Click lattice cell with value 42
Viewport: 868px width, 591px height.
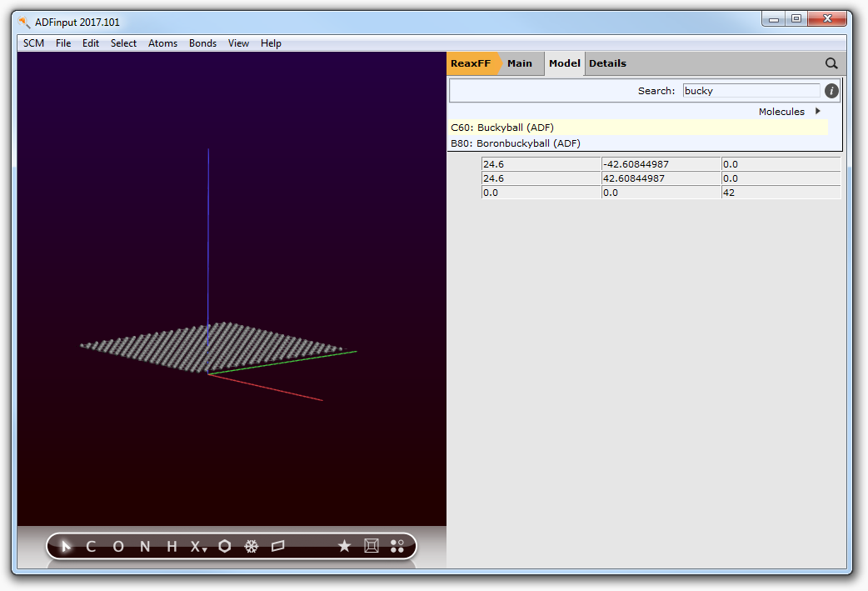point(781,193)
